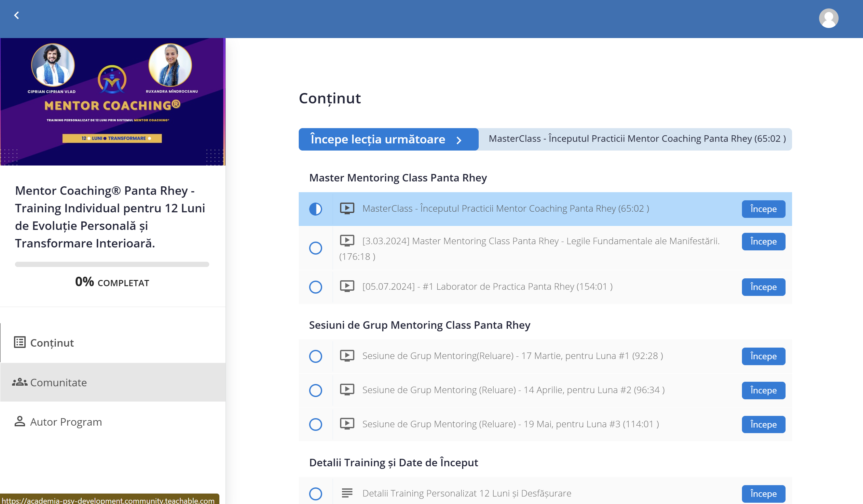The image size is (863, 504).
Task: Open Sesiune de Grup Mentoring(Reluare) - 17 Martie
Action: (x=513, y=356)
